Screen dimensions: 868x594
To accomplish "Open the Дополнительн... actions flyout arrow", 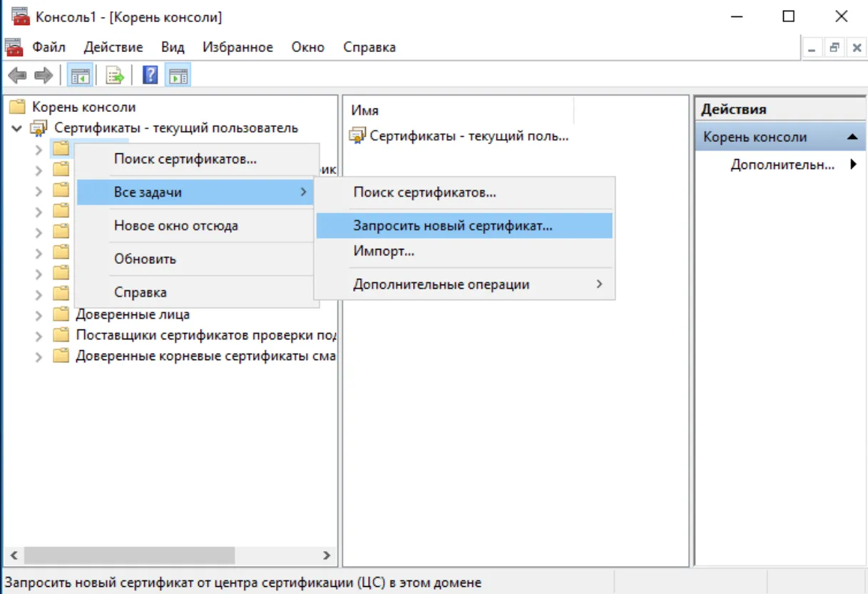I will click(x=854, y=165).
